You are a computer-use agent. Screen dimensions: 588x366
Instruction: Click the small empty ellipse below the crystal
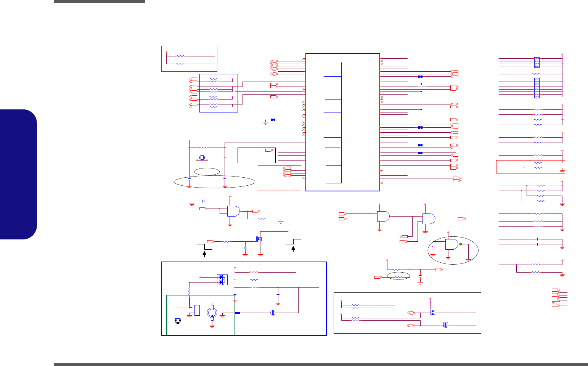(207, 172)
